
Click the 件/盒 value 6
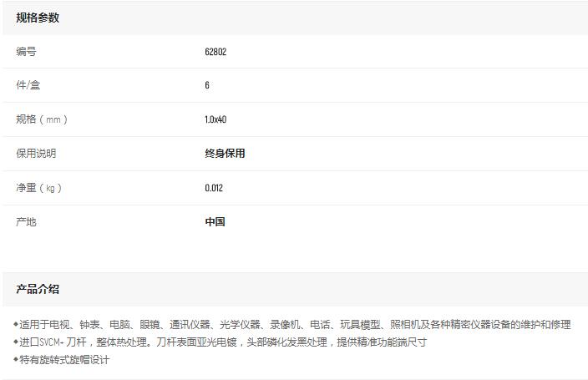(207, 85)
